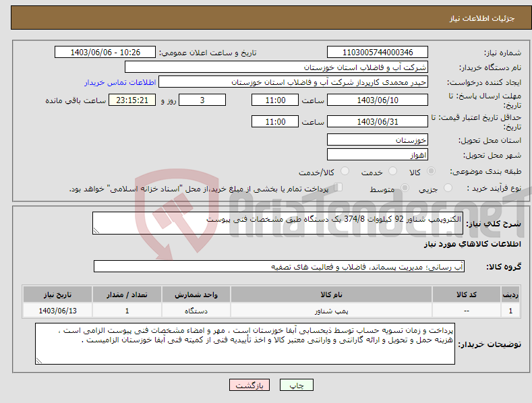
Task: Click the جزئیات اطلاعات نیاز header title
Action: point(482,18)
